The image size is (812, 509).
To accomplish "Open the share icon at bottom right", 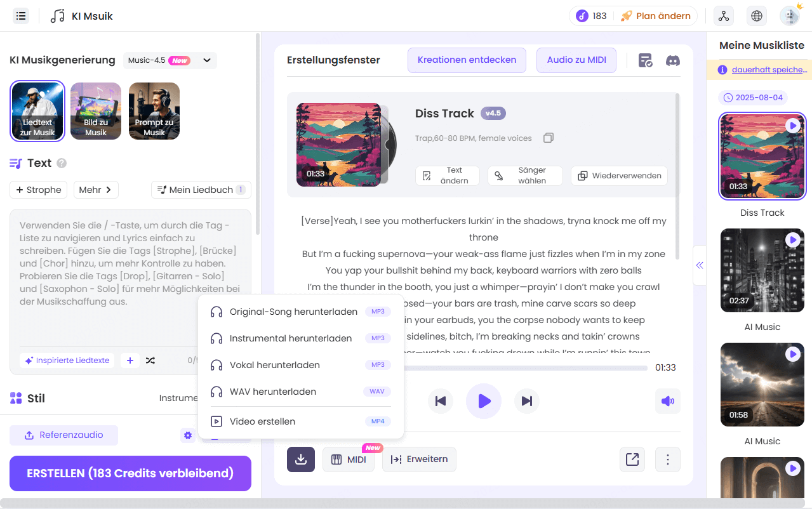I will tap(632, 459).
